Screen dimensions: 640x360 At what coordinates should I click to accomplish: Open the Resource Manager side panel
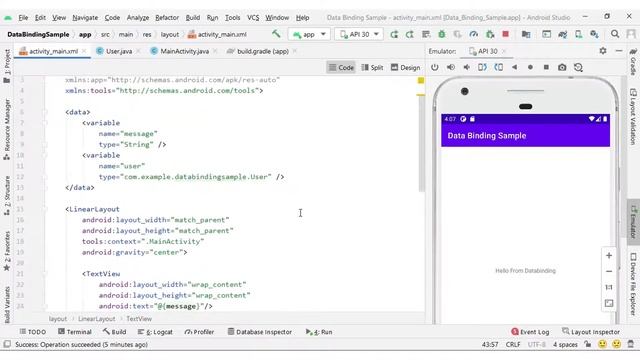[x=7, y=129]
